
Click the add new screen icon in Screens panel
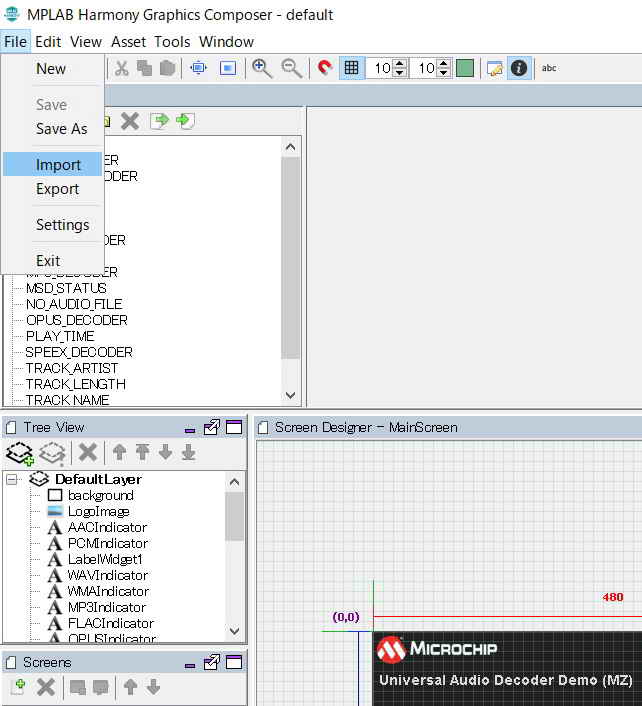(x=18, y=687)
